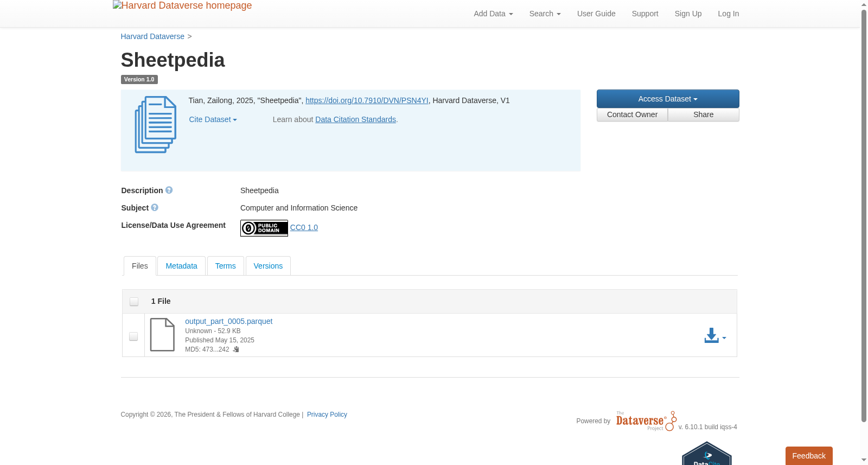Click the 'Unknown - 52.9 KB' file size text
The width and height of the screenshot is (868, 465).
(x=213, y=331)
